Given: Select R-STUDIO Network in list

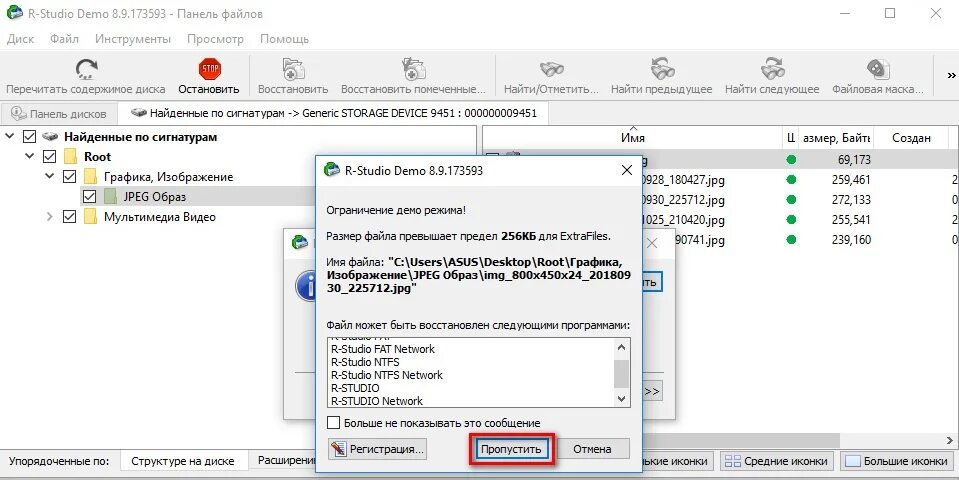Looking at the screenshot, I should pos(377,401).
